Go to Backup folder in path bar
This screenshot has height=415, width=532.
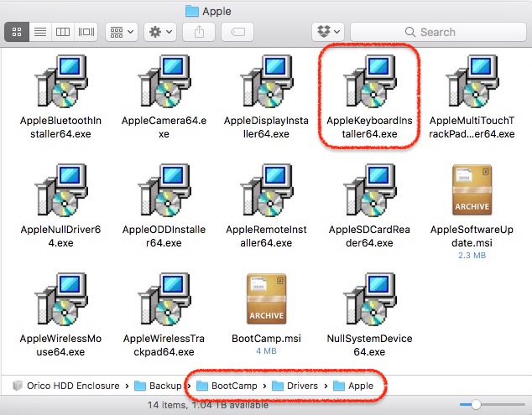pos(158,386)
